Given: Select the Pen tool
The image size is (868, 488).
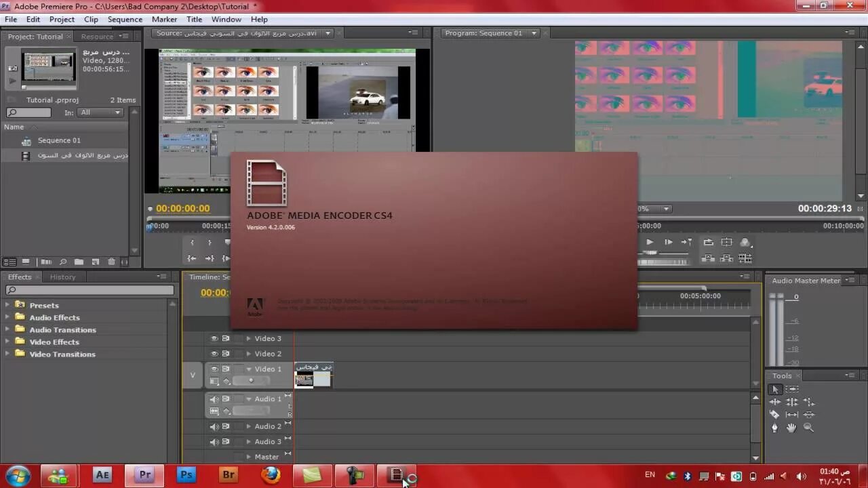Looking at the screenshot, I should tap(775, 428).
